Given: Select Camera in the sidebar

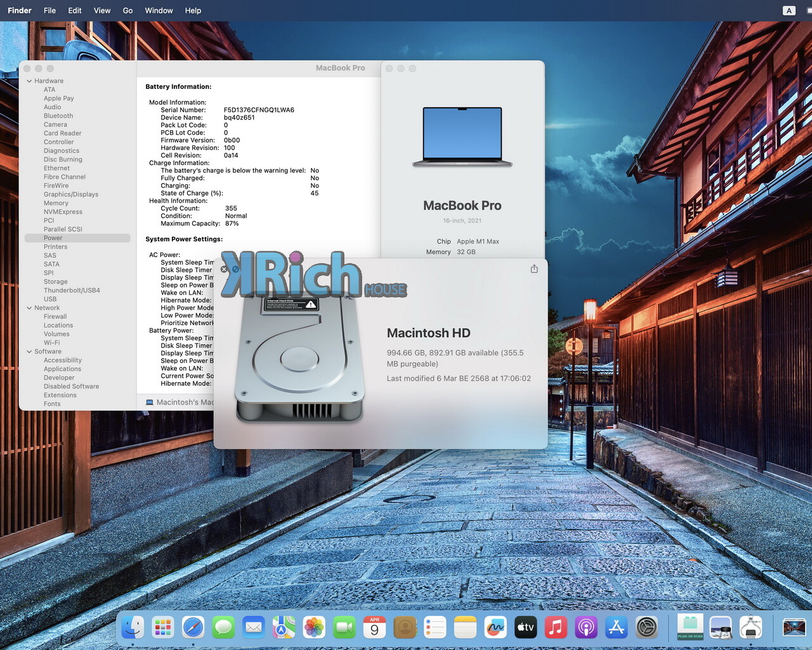Looking at the screenshot, I should (x=55, y=124).
